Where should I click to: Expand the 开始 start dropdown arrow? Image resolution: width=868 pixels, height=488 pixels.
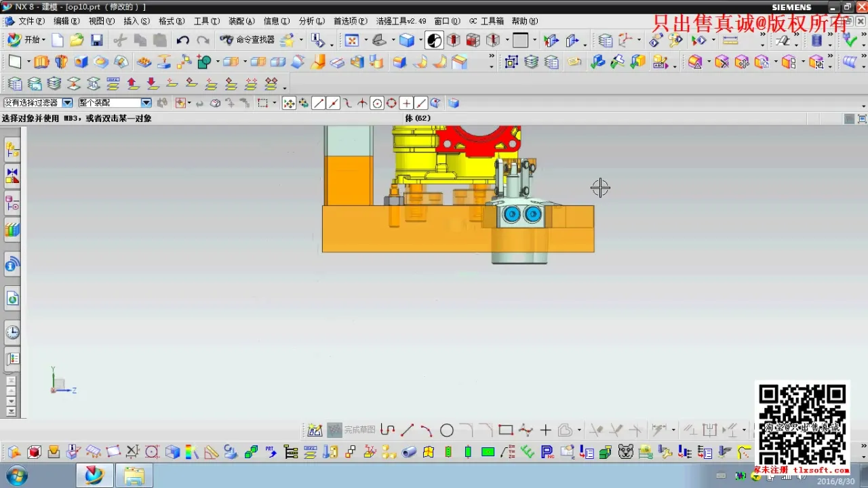click(45, 41)
